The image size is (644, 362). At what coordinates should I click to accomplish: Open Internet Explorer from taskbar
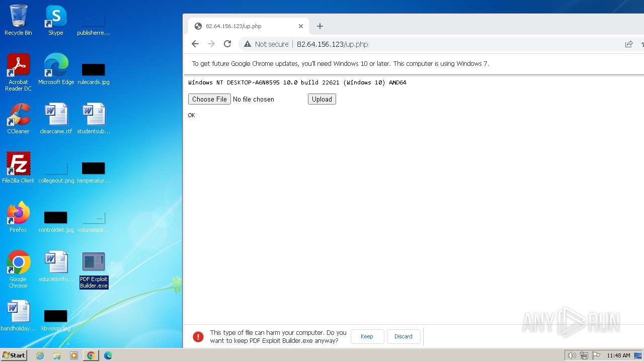(x=40, y=355)
